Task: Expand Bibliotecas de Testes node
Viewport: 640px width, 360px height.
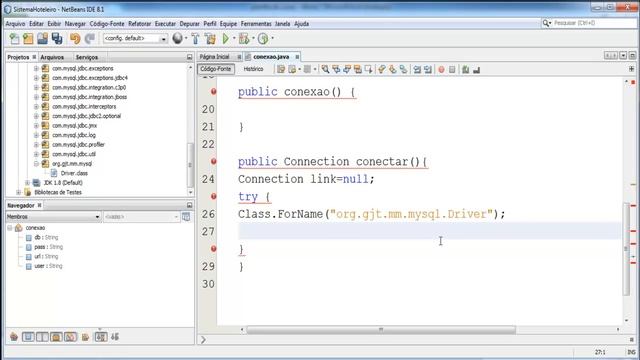Action: click(18, 192)
